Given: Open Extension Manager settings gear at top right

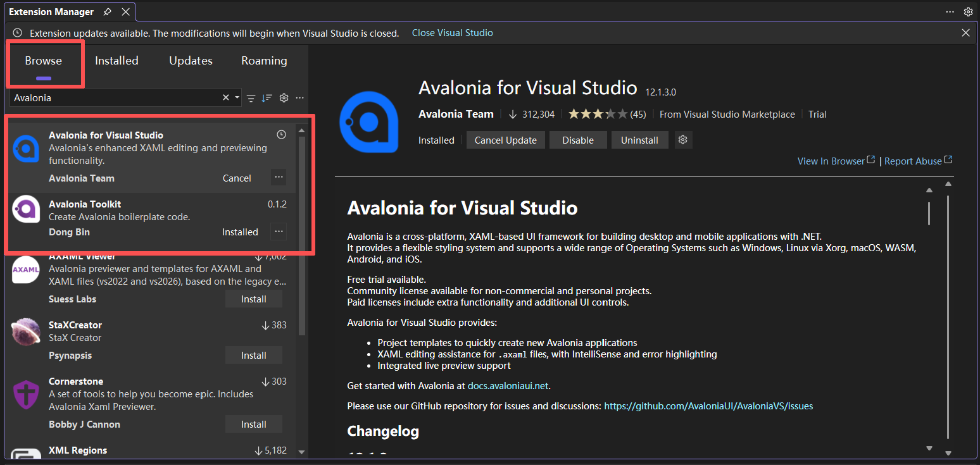Looking at the screenshot, I should coord(968,12).
